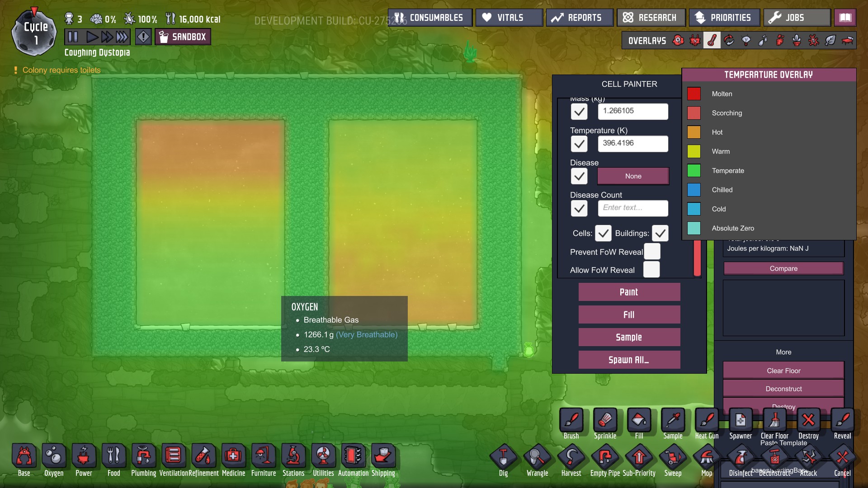Click the Compare button
This screenshot has height=488, width=868.
783,268
